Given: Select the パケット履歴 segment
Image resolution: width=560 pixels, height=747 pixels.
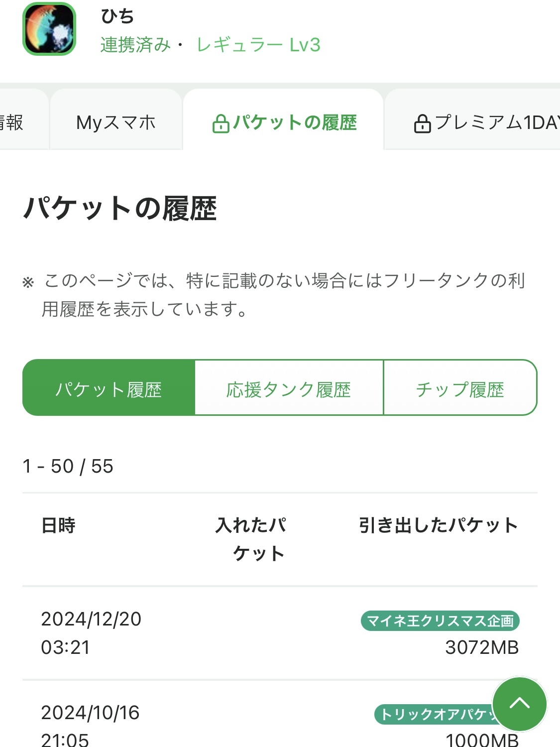Looking at the screenshot, I should point(109,388).
